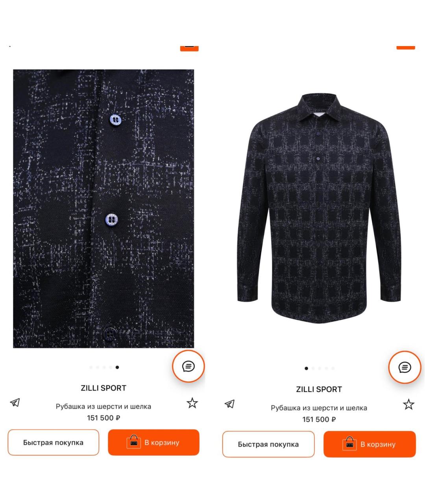
Task: Add to cart via 'В корзину' on close-up page
Action: coord(153,442)
